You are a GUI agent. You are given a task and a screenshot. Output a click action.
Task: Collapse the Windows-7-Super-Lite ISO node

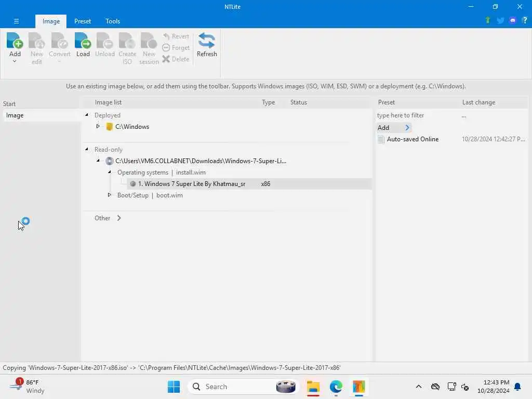(x=98, y=161)
